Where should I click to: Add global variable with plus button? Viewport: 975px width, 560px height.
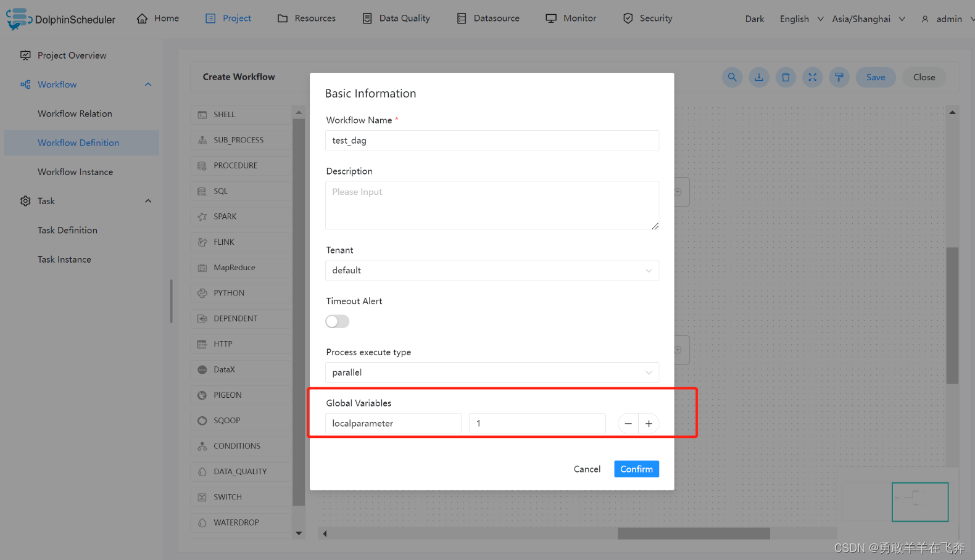click(x=649, y=424)
